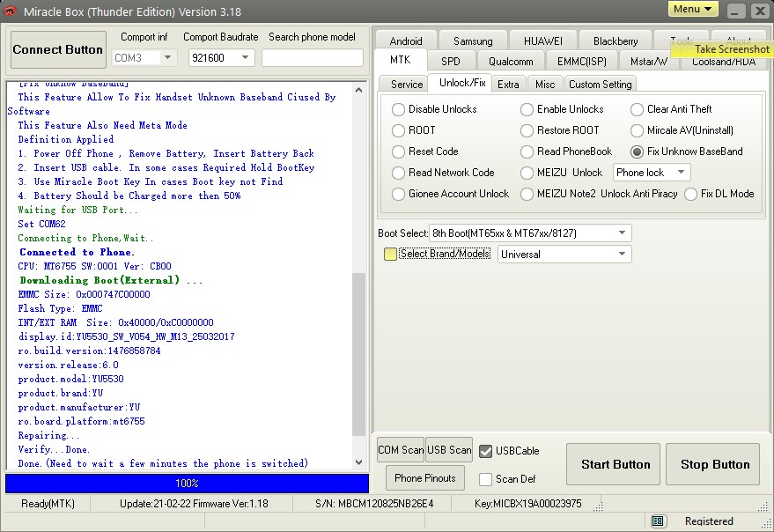Viewport: 774px width, 532px height.
Task: Select the Read PhoneBook radio button
Action: point(527,151)
